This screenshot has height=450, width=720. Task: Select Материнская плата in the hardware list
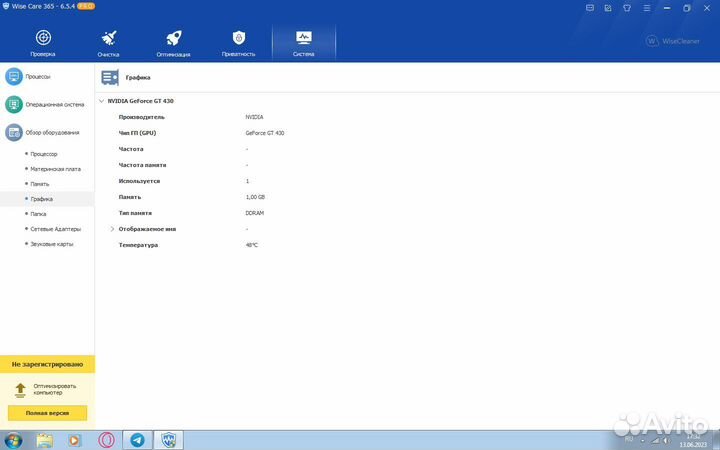coord(55,169)
